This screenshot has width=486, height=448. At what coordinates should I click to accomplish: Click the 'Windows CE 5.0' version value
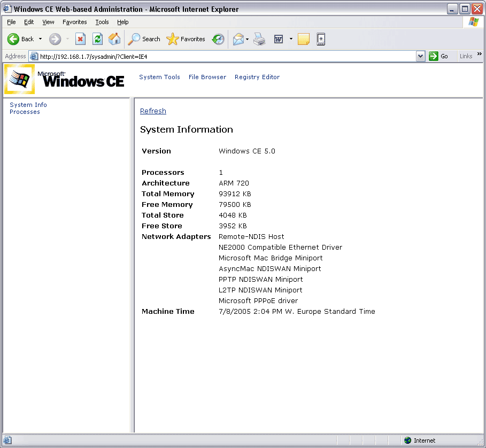click(x=246, y=151)
